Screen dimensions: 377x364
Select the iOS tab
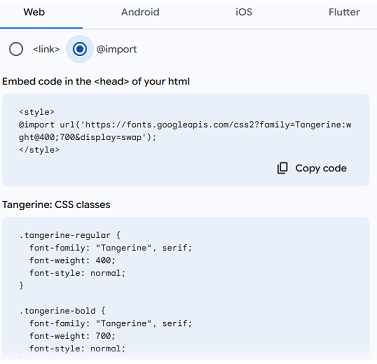click(x=244, y=12)
